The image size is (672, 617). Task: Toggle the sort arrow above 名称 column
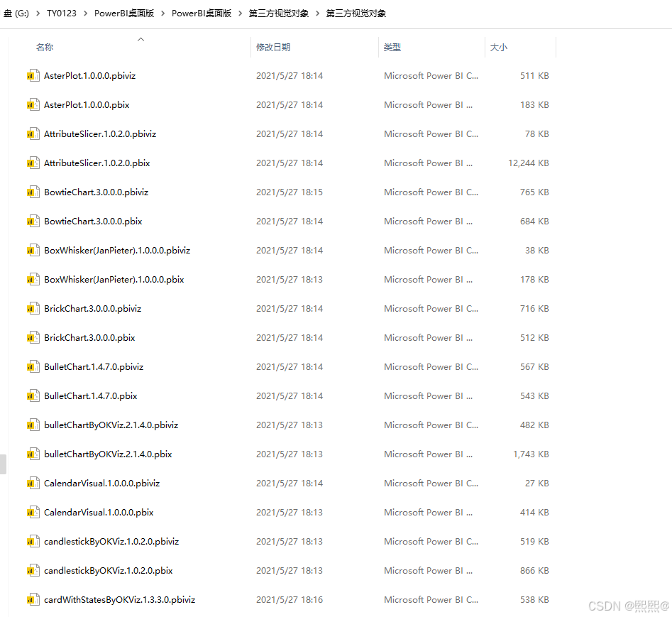coord(141,40)
